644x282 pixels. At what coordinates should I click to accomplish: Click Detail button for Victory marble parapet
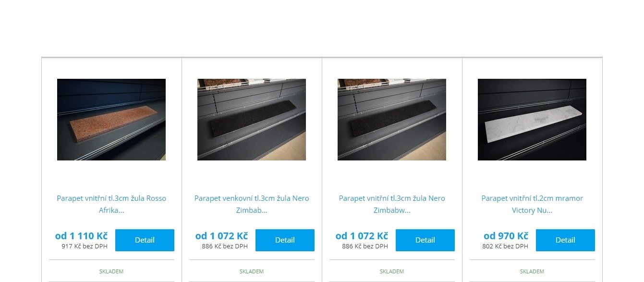[565, 240]
